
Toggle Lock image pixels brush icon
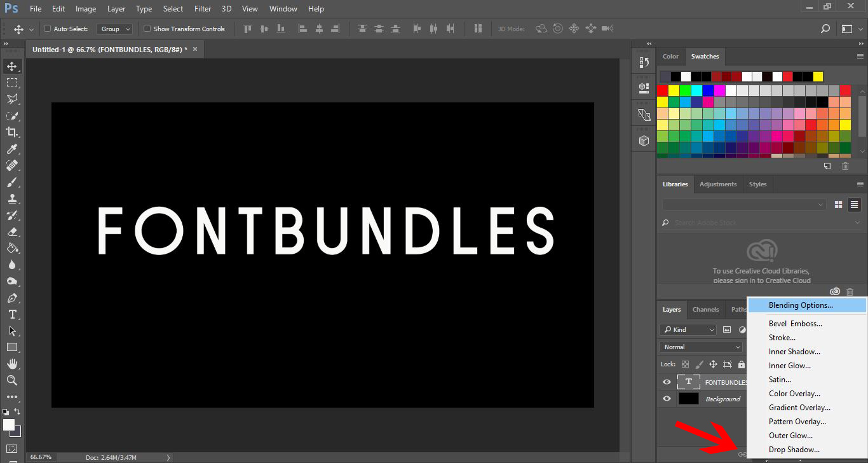pyautogui.click(x=699, y=364)
